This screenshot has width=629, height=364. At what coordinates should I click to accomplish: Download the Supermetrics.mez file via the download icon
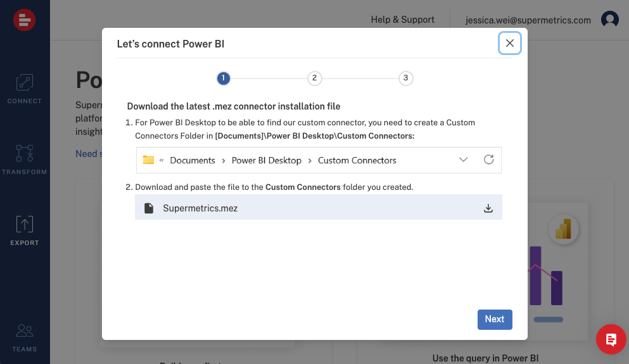[x=488, y=208]
